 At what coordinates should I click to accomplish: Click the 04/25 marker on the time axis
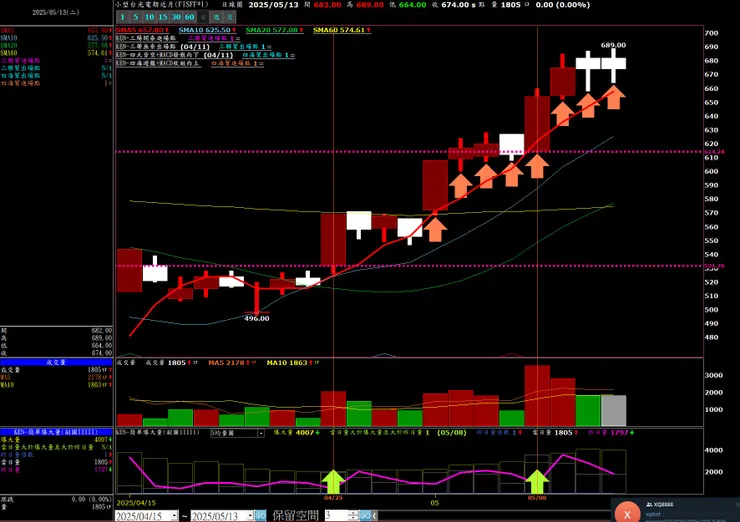333,497
